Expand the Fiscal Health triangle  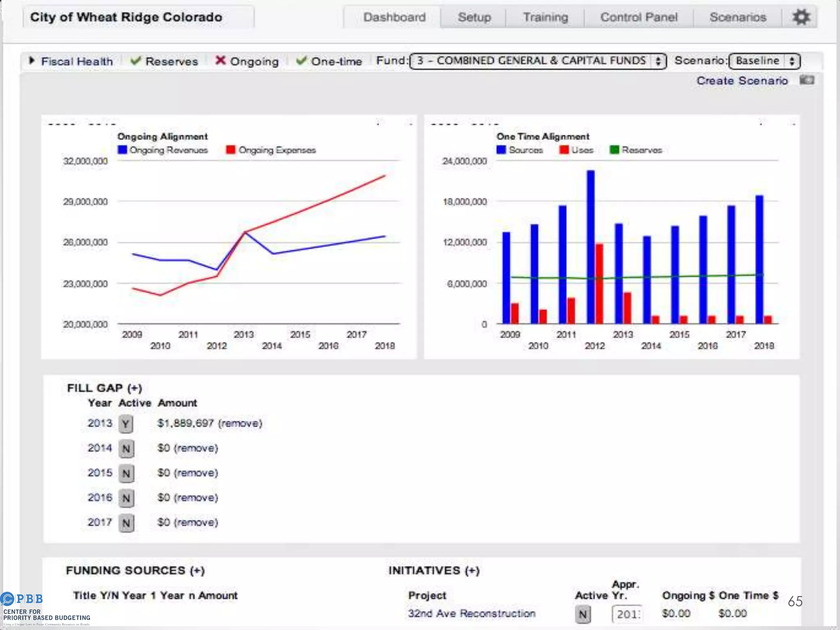[32, 61]
